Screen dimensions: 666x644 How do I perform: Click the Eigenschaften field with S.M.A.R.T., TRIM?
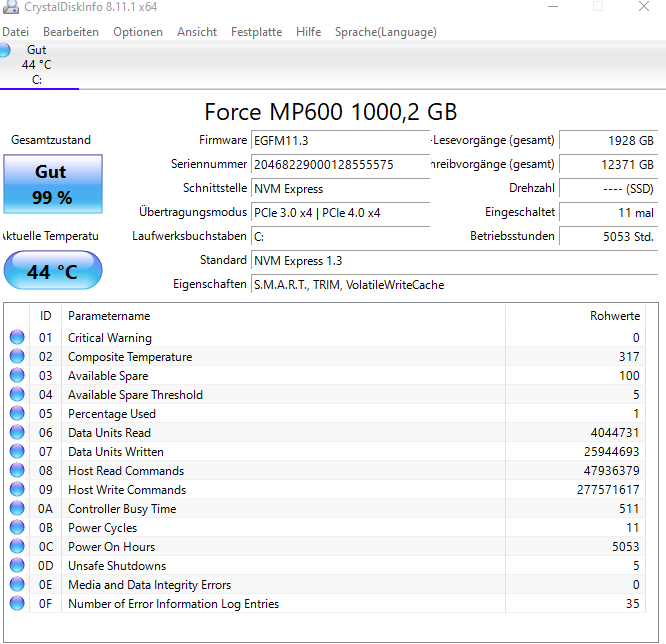(x=454, y=285)
